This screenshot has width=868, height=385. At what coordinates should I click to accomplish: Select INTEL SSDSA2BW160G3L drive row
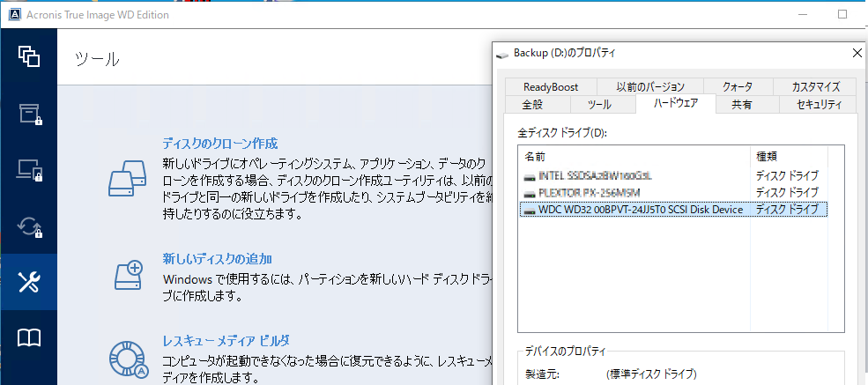pyautogui.click(x=674, y=176)
